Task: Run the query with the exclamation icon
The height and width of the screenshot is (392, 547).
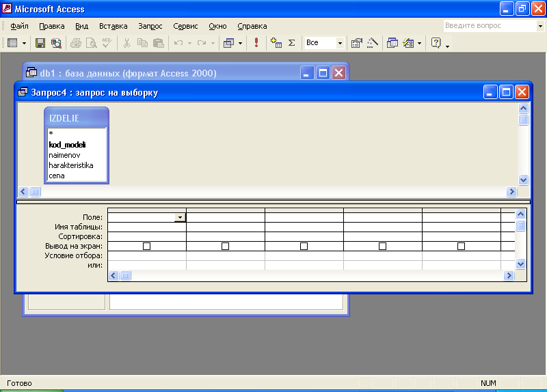Action: [256, 42]
